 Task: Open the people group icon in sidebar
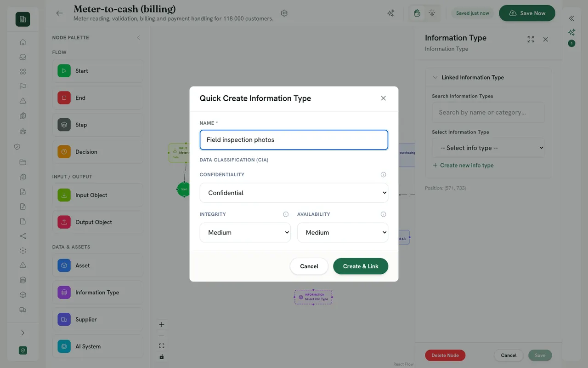[x=23, y=131]
